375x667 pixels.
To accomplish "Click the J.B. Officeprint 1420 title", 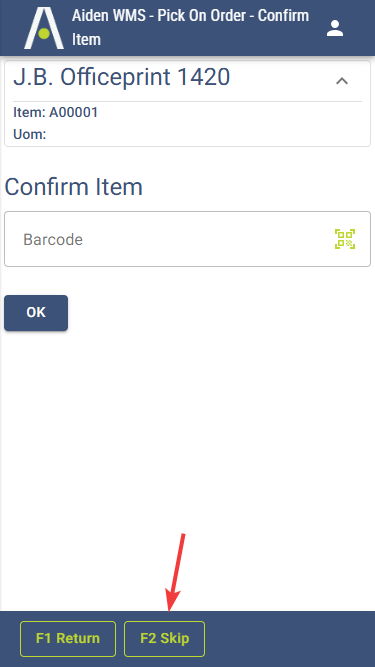I will [122, 77].
